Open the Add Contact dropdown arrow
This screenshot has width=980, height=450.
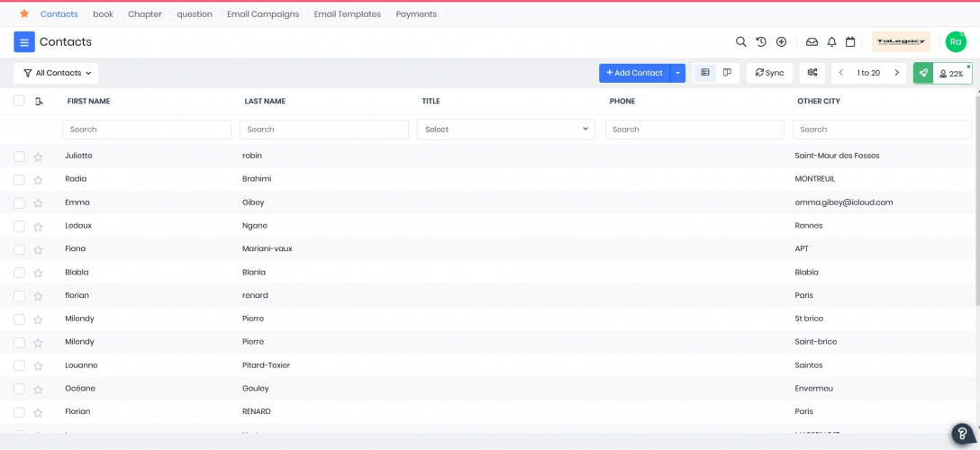(678, 73)
